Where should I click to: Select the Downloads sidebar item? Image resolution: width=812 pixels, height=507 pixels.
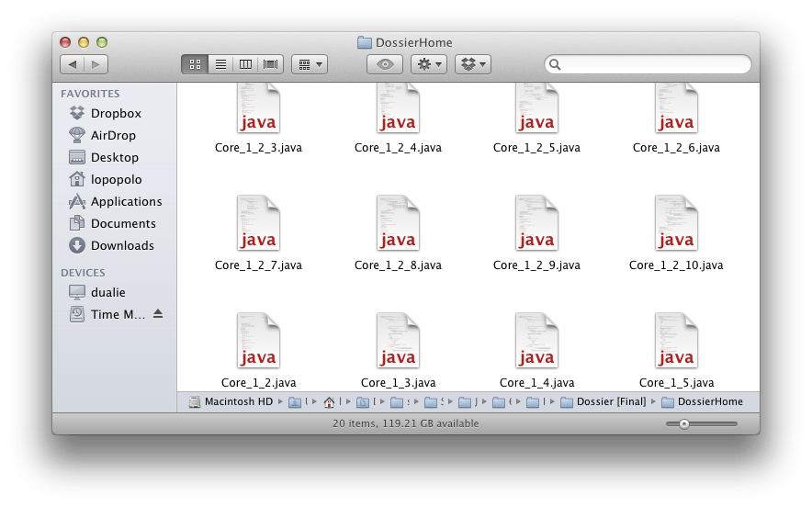tap(121, 246)
